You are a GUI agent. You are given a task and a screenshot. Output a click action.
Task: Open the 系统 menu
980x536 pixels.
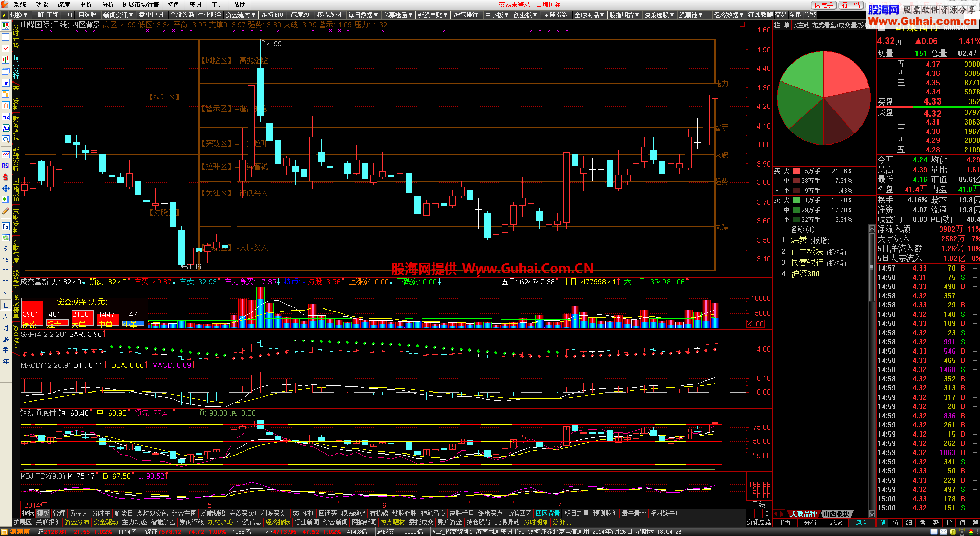point(19,5)
